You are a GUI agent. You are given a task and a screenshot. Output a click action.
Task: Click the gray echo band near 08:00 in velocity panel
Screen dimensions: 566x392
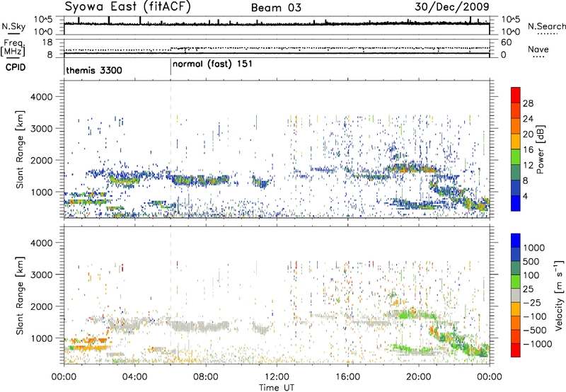point(198,326)
